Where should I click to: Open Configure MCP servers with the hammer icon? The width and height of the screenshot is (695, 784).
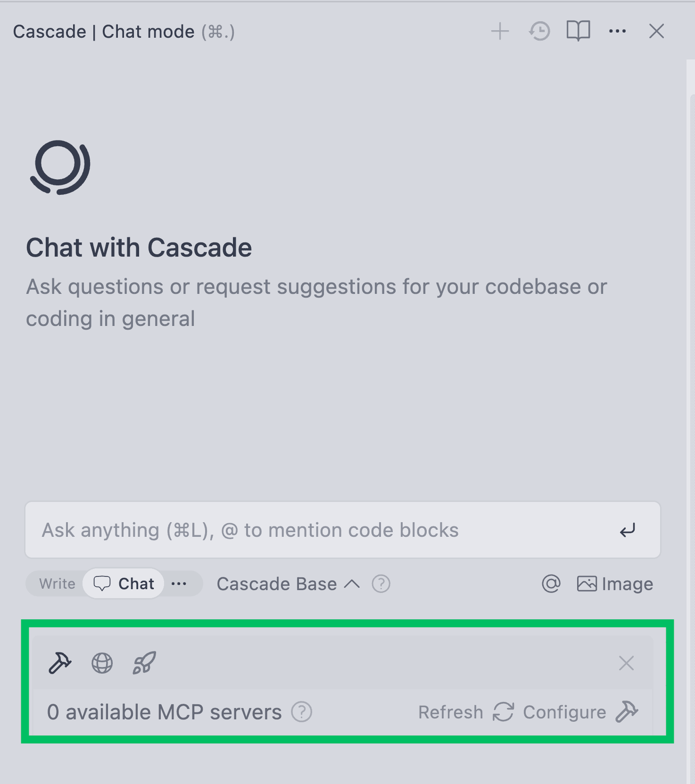click(x=628, y=712)
